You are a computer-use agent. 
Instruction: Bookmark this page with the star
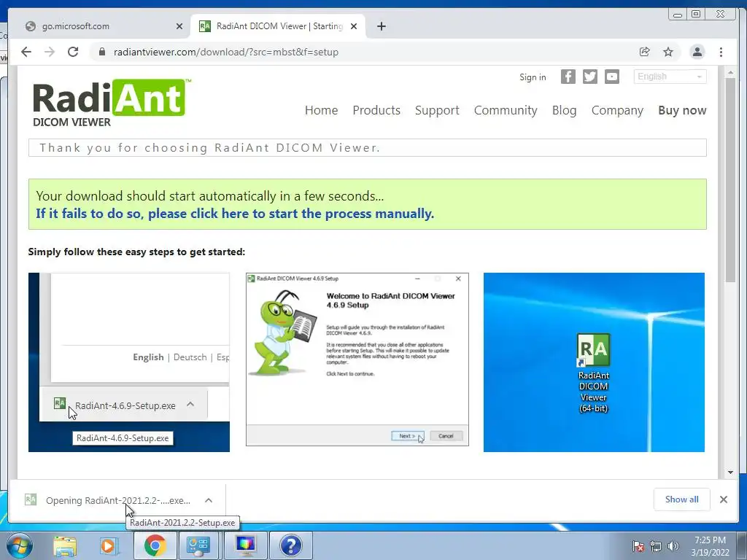668,52
